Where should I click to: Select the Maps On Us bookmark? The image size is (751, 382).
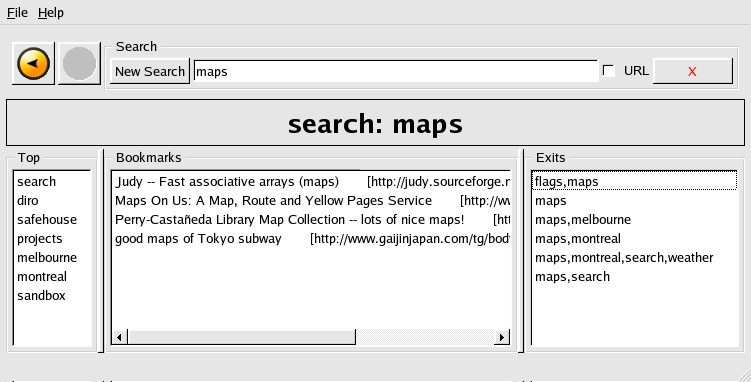coord(311,201)
